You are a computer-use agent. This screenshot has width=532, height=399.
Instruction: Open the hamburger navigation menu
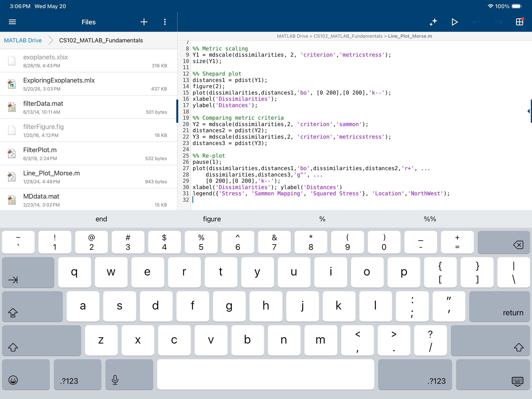(x=12, y=22)
